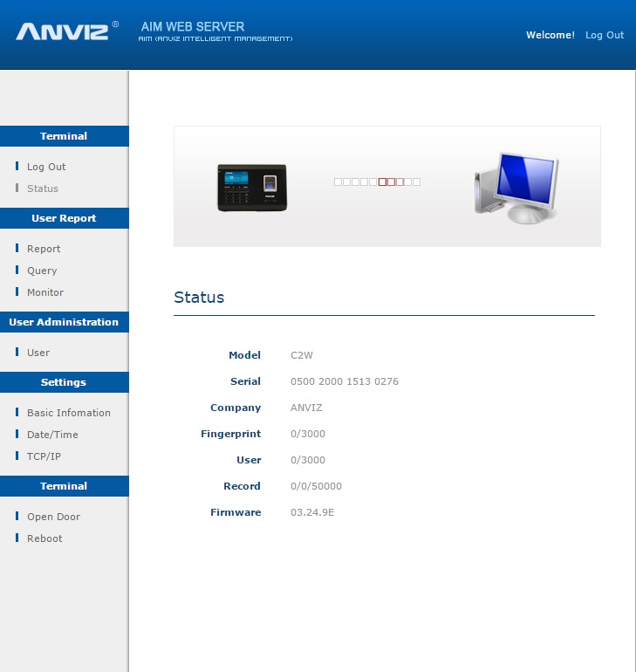Open Basic Infomation settings
The height and width of the screenshot is (672, 636).
(69, 413)
